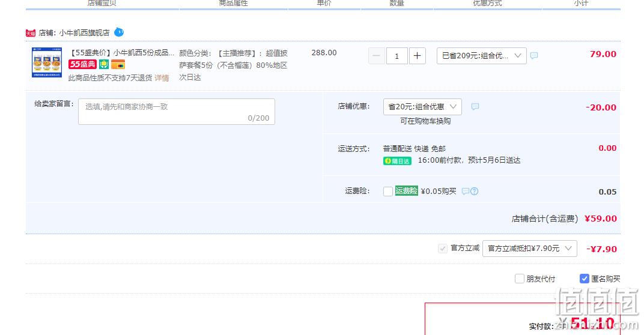The height and width of the screenshot is (335, 644).
Task: Click the -¥7.90 discount amount
Action: coord(602,249)
